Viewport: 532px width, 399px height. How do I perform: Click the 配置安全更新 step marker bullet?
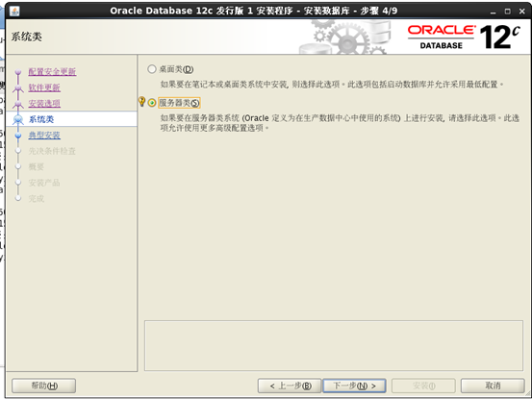[18, 72]
